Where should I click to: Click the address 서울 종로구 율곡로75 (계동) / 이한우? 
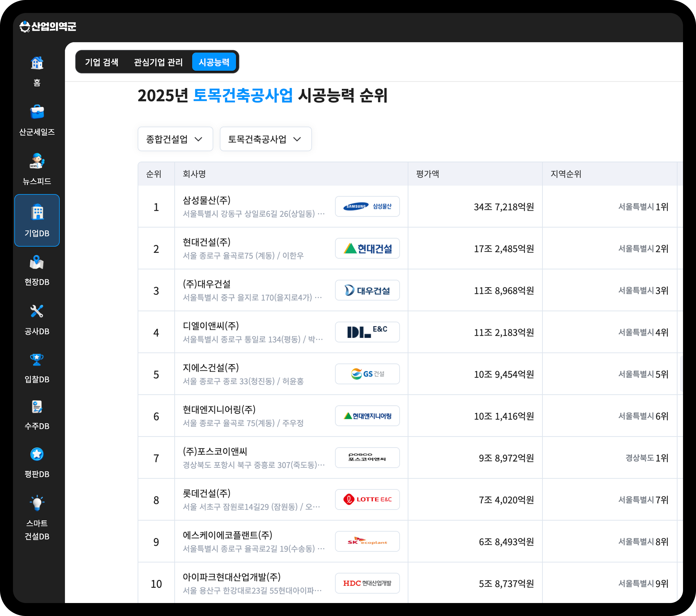[x=243, y=255]
